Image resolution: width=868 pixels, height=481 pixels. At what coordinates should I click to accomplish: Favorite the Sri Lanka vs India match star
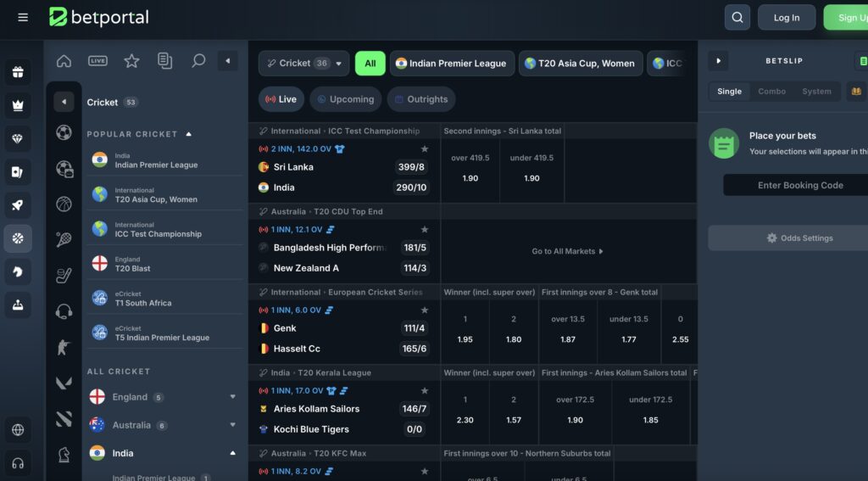tap(425, 148)
